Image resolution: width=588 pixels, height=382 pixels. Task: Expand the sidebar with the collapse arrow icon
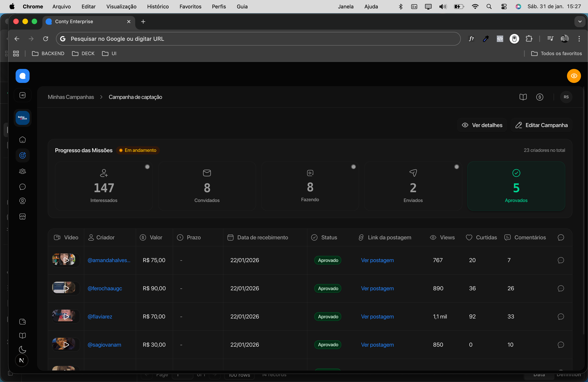(x=22, y=95)
